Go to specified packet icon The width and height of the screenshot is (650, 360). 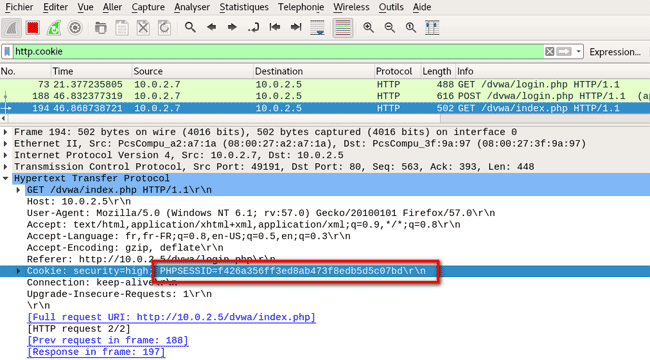(253, 27)
